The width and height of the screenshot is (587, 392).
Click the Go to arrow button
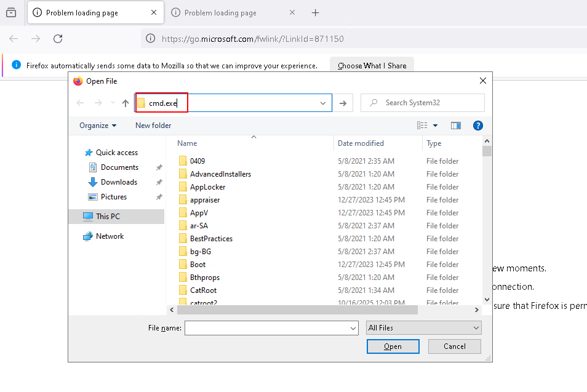coord(343,103)
